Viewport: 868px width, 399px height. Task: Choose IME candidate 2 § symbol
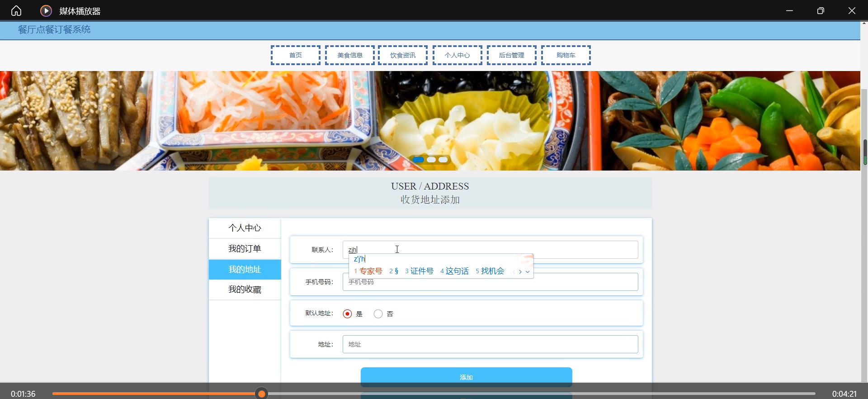point(394,271)
